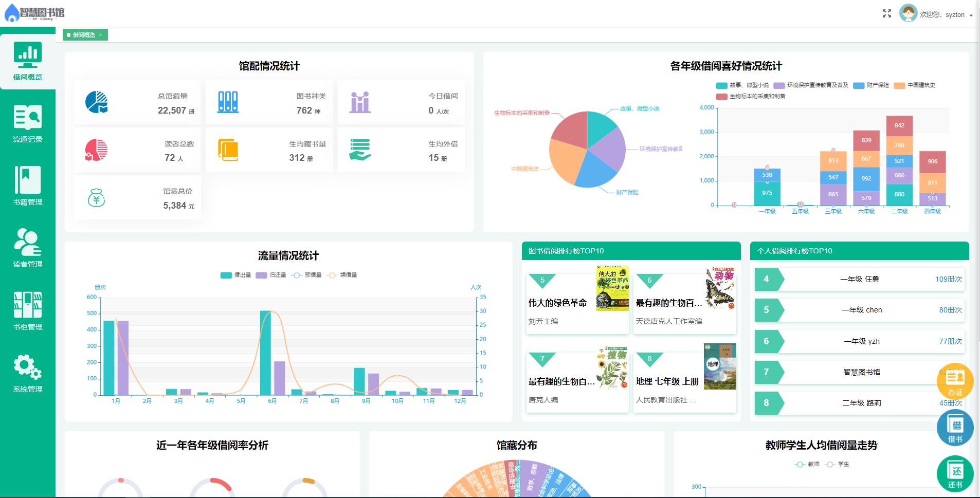Click the 今日借阅 purple icon
Image resolution: width=980 pixels, height=498 pixels.
[360, 102]
